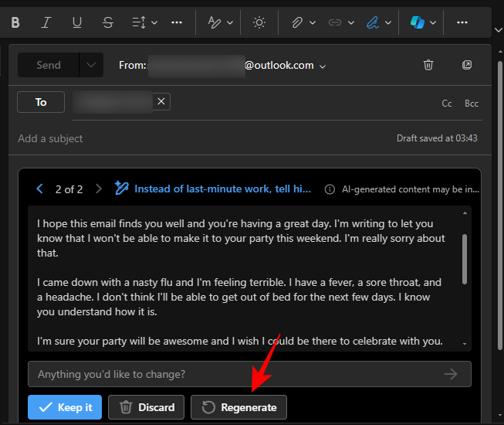The image size is (504, 425).
Task: Toggle bold formatting
Action: pyautogui.click(x=15, y=22)
